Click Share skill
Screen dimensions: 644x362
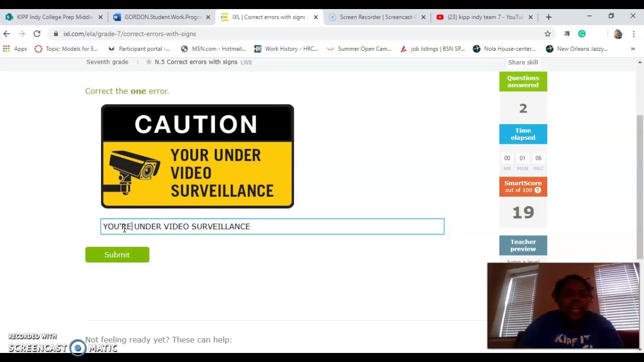pos(523,62)
